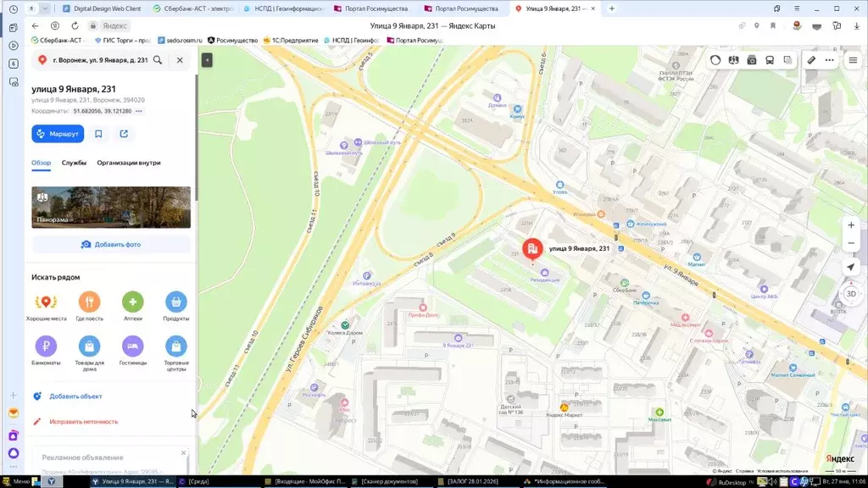Open more map tools three-dot menu

click(829, 60)
